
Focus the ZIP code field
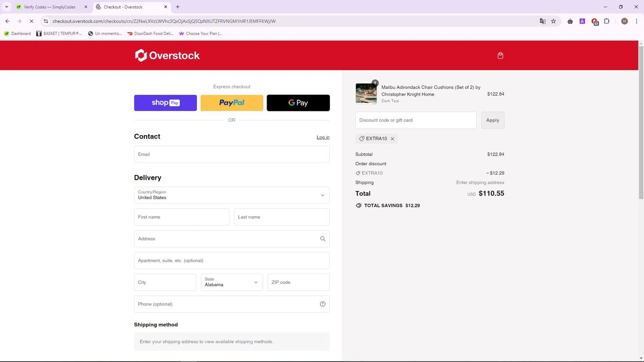pyautogui.click(x=298, y=282)
